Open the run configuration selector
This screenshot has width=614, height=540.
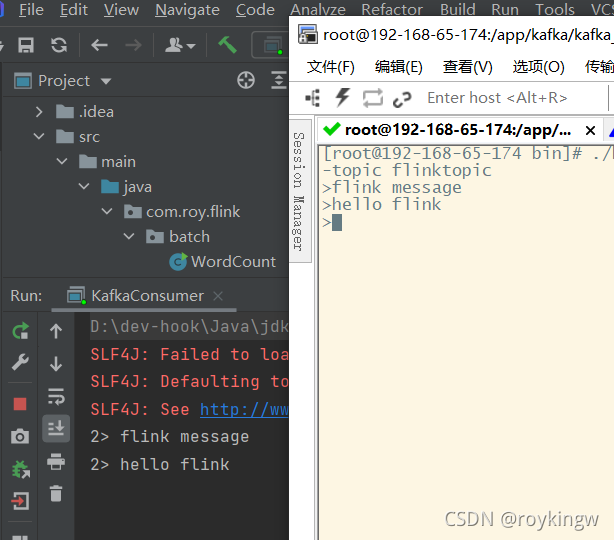click(x=271, y=45)
